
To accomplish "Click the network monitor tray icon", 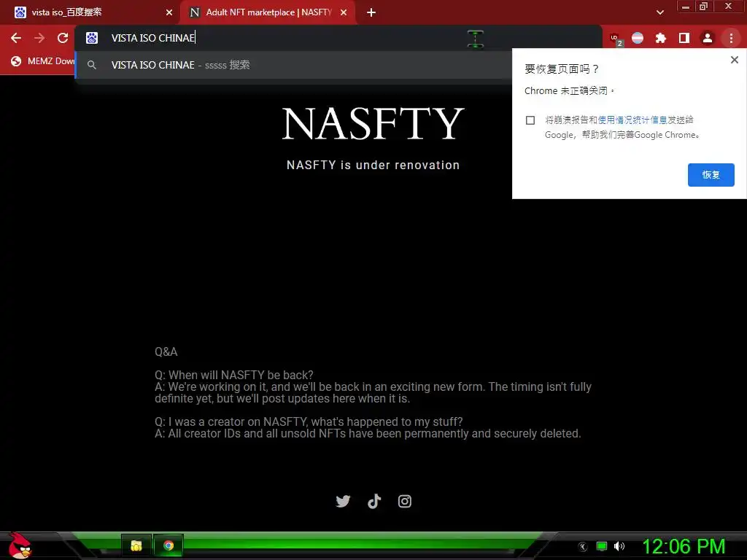I will (602, 547).
